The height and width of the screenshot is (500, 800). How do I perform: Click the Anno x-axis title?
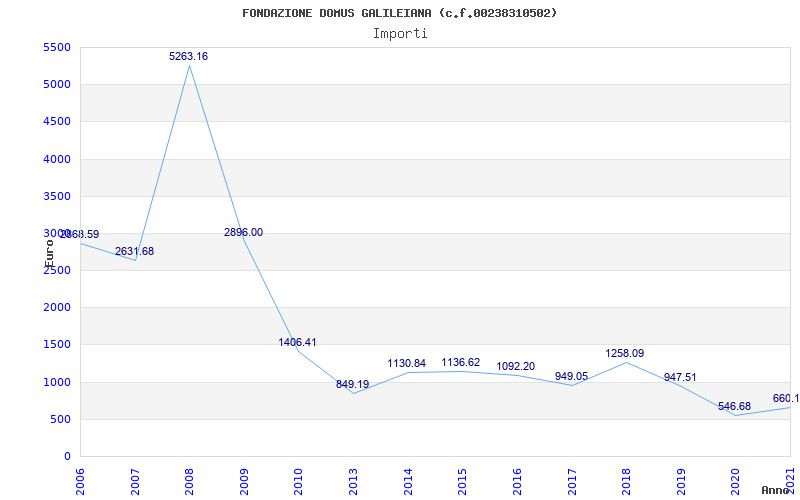click(776, 490)
